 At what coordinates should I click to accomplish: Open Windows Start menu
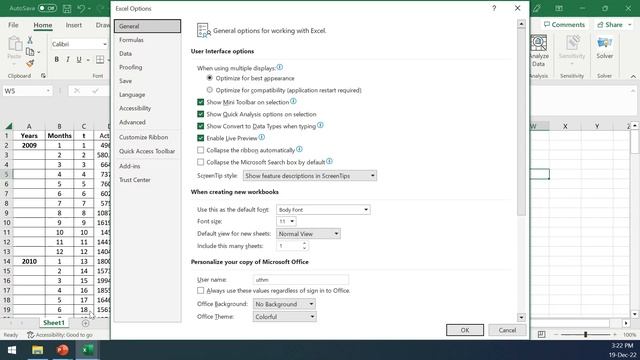click(12, 350)
